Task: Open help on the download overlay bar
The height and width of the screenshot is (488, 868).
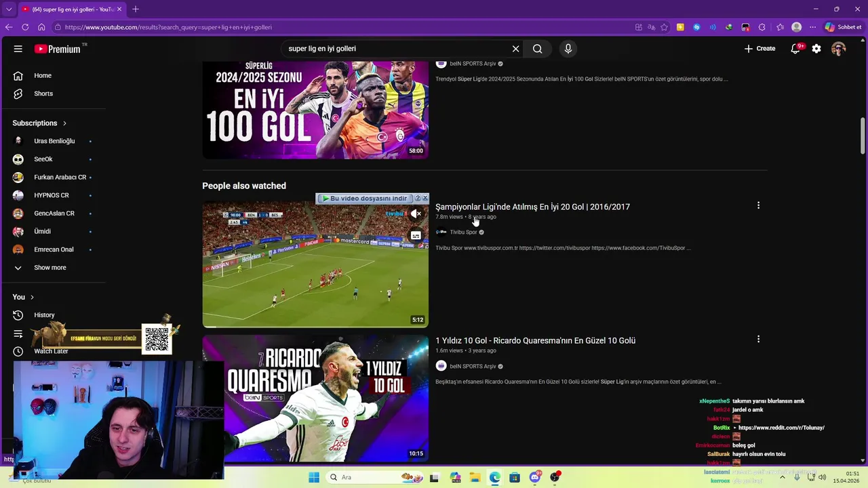Action: 418,199
